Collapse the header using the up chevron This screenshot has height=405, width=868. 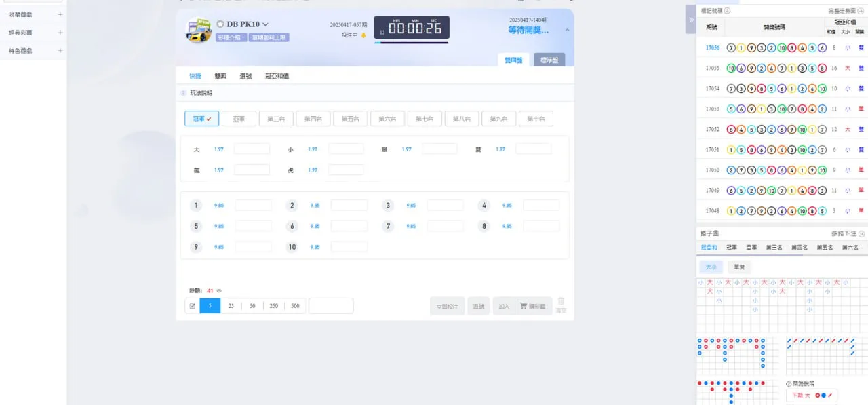(x=567, y=30)
